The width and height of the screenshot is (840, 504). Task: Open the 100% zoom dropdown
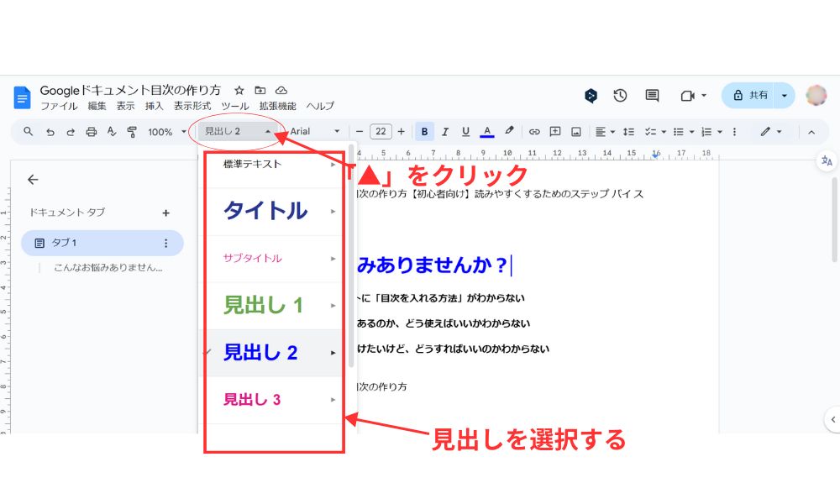[x=166, y=132]
